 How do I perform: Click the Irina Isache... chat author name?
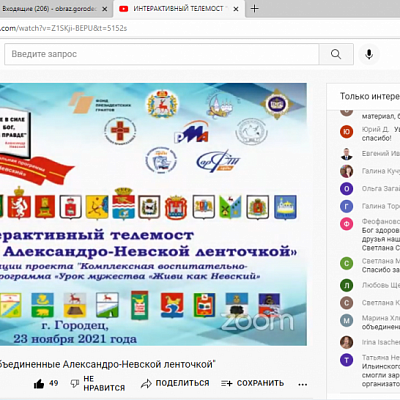(x=381, y=342)
